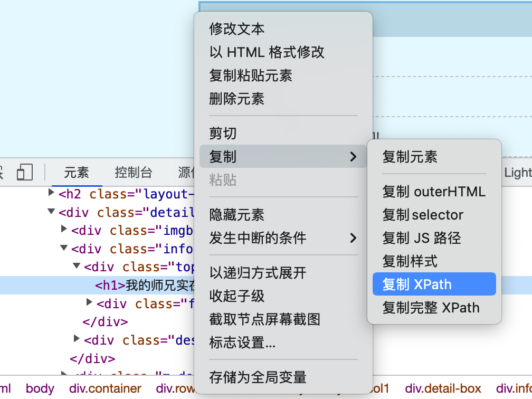This screenshot has height=399, width=532.
Task: Click div.container breadcrumb
Action: [x=105, y=388]
